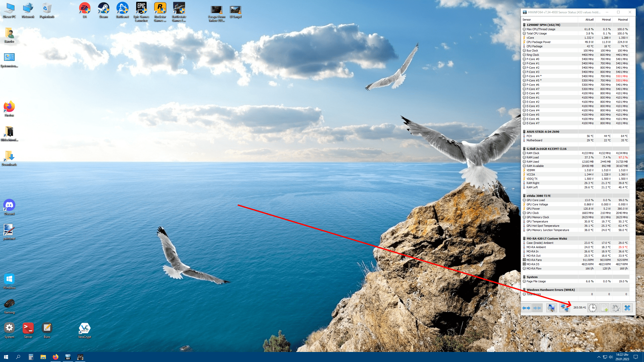Open taskbar search magnifier
644x362 pixels.
[18, 357]
